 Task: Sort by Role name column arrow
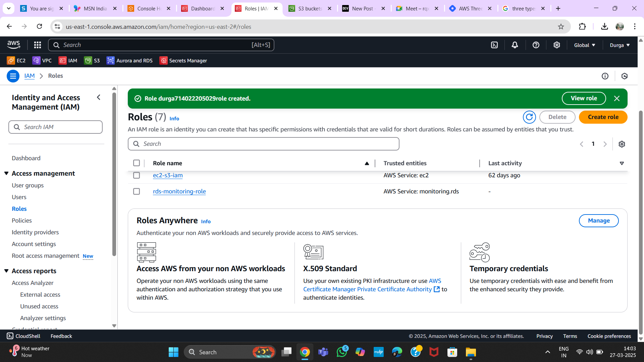[x=367, y=164]
